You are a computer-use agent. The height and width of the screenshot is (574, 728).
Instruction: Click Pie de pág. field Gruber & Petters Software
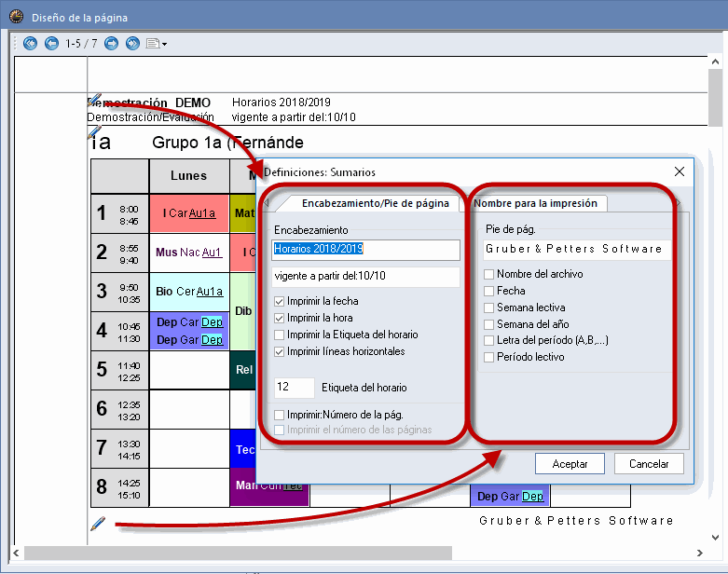click(x=577, y=249)
